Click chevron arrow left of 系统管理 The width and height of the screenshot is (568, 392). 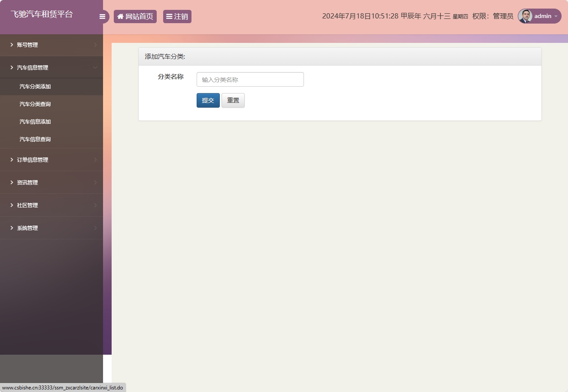pos(12,228)
